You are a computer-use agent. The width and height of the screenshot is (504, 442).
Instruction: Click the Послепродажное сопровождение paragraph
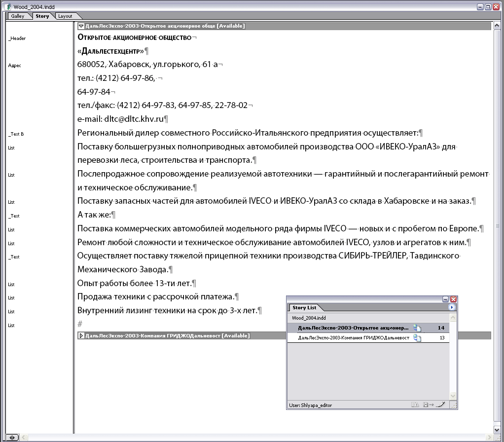click(283, 181)
